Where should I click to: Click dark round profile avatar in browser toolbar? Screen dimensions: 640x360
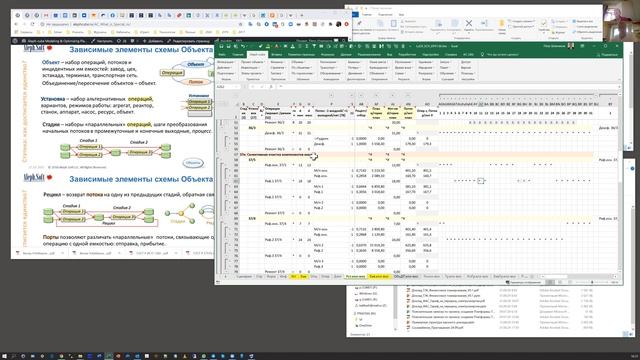click(x=338, y=24)
